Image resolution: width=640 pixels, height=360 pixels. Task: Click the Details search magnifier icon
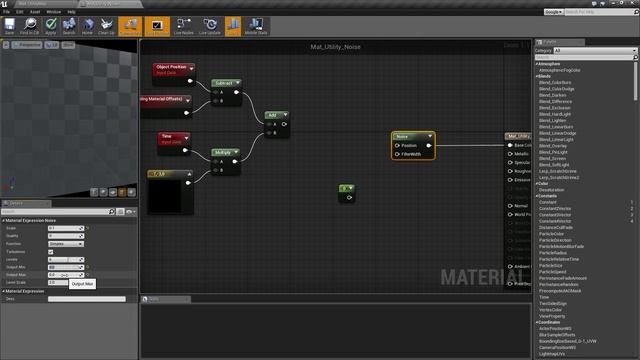(111, 211)
